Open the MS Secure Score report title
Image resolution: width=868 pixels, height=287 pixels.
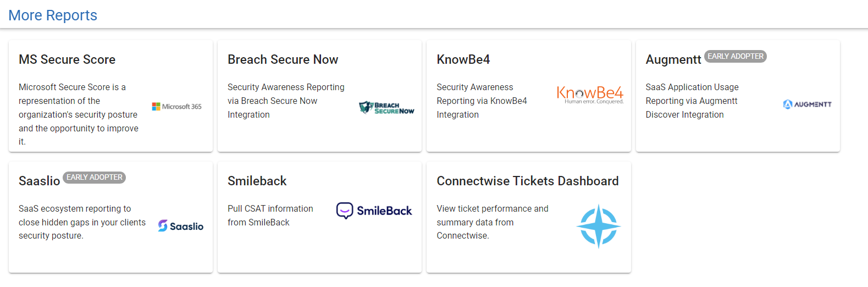[67, 59]
